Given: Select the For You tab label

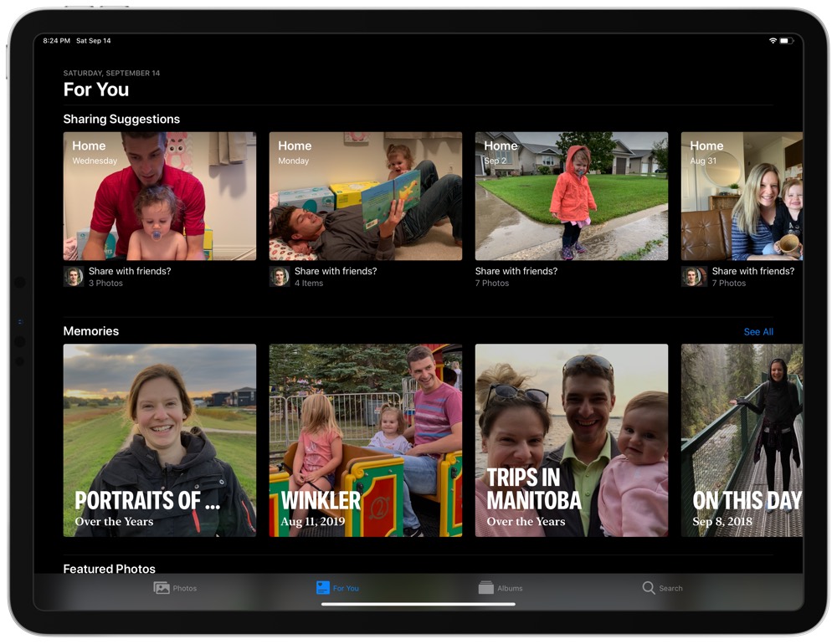Looking at the screenshot, I should coord(346,588).
